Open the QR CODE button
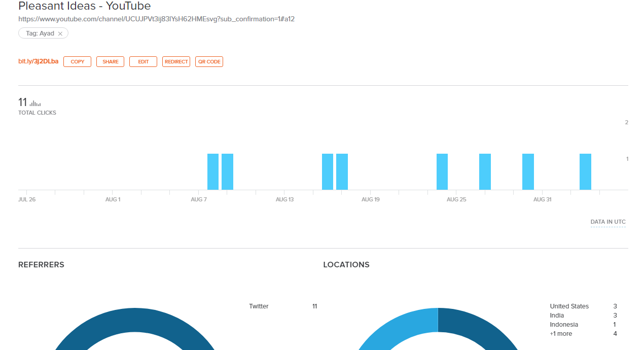The image size is (644, 350). tap(209, 62)
